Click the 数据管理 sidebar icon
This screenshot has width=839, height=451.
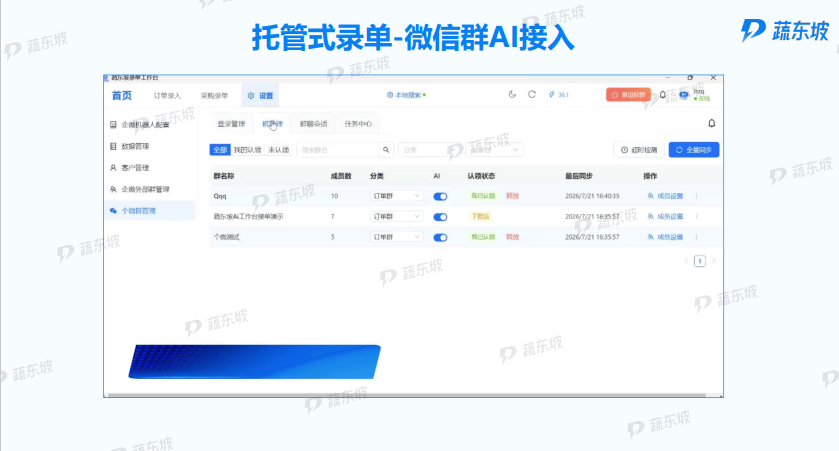pyautogui.click(x=113, y=146)
